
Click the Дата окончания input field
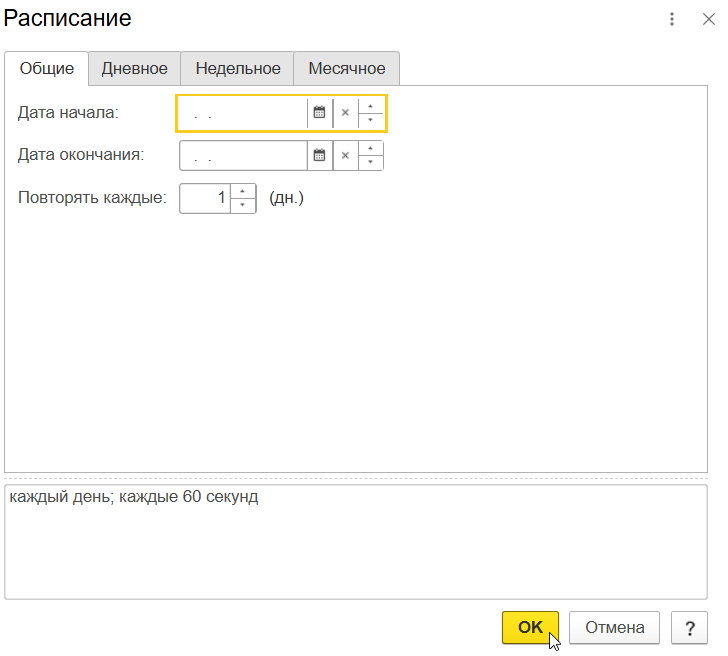pyautogui.click(x=243, y=156)
